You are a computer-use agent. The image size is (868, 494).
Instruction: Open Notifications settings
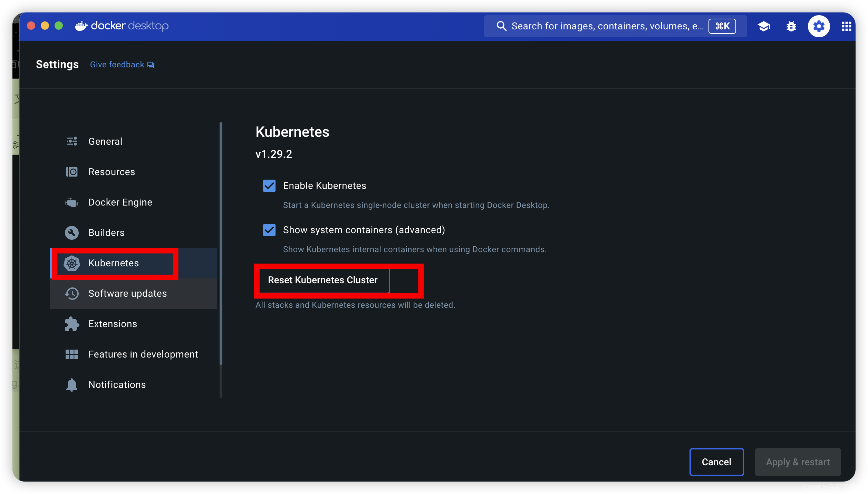click(x=133, y=385)
